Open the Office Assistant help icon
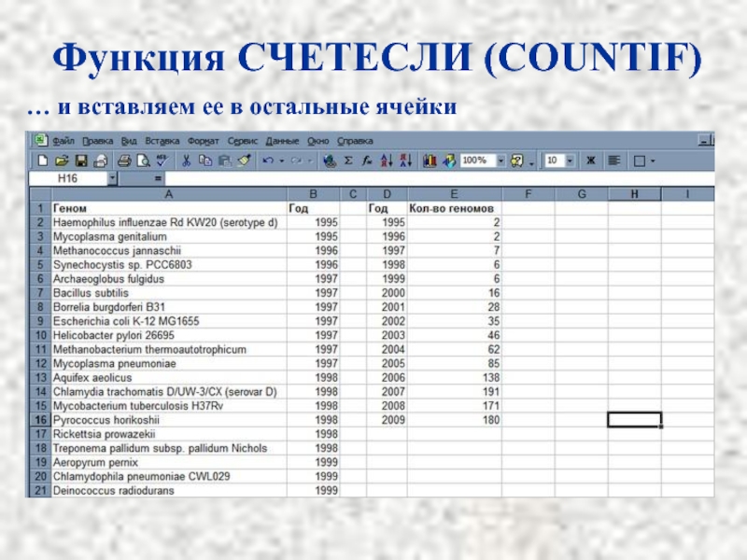 (x=517, y=161)
